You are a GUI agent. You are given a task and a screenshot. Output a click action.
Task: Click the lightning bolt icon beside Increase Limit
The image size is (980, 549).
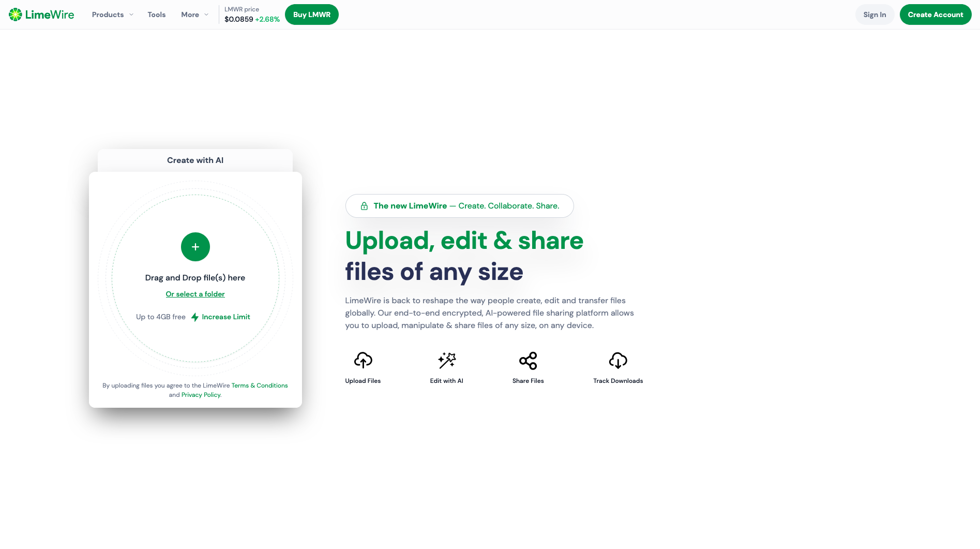195,317
